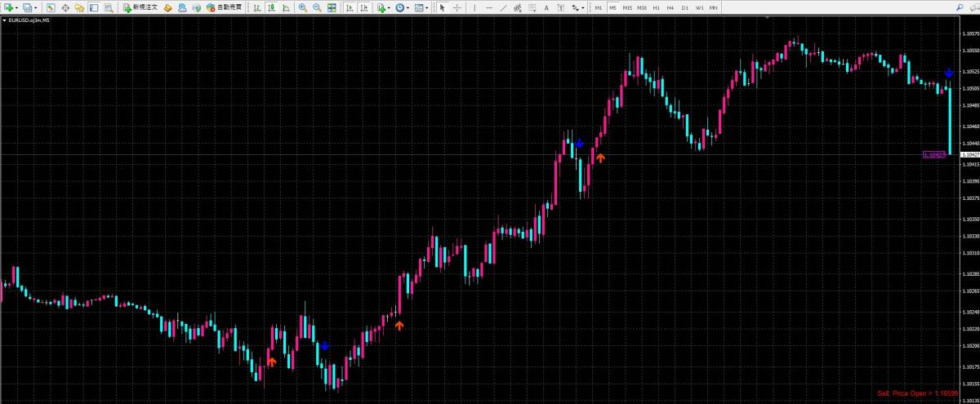Select the Horizontal Line drawing tool
980x404 pixels.
tap(489, 7)
